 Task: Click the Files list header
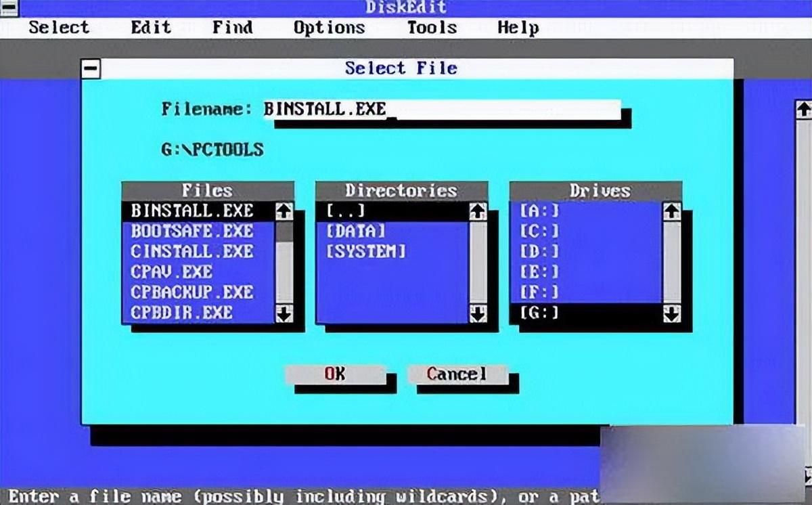point(208,191)
